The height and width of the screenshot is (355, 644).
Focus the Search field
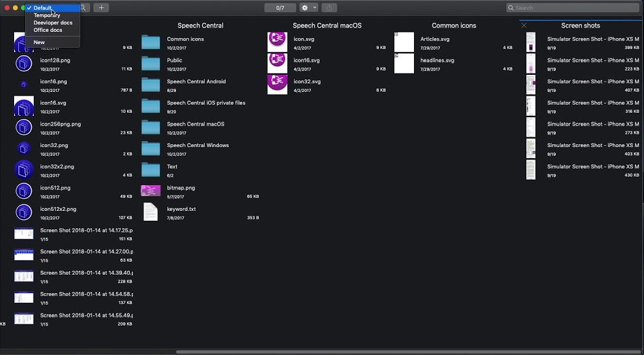pyautogui.click(x=573, y=8)
